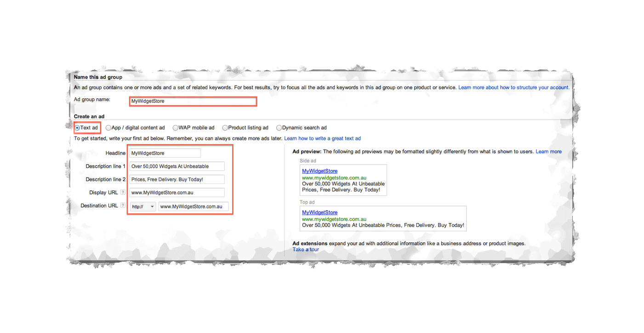Click MyWidgetStore headline in Side ad preview
644x333 pixels.
pyautogui.click(x=319, y=171)
